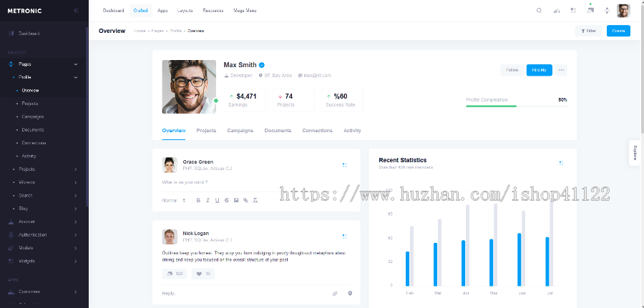Click the location pin icon in Reply row
This screenshot has height=308, width=644.
pyautogui.click(x=350, y=294)
